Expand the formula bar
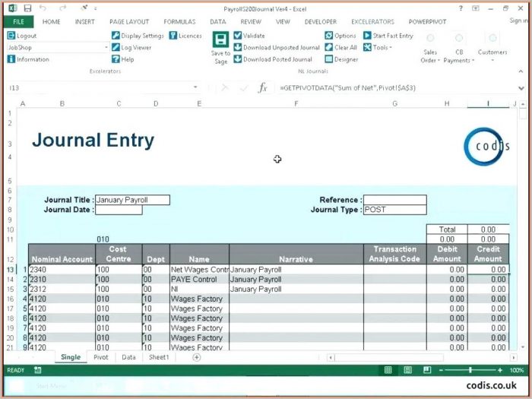 pyautogui.click(x=521, y=88)
